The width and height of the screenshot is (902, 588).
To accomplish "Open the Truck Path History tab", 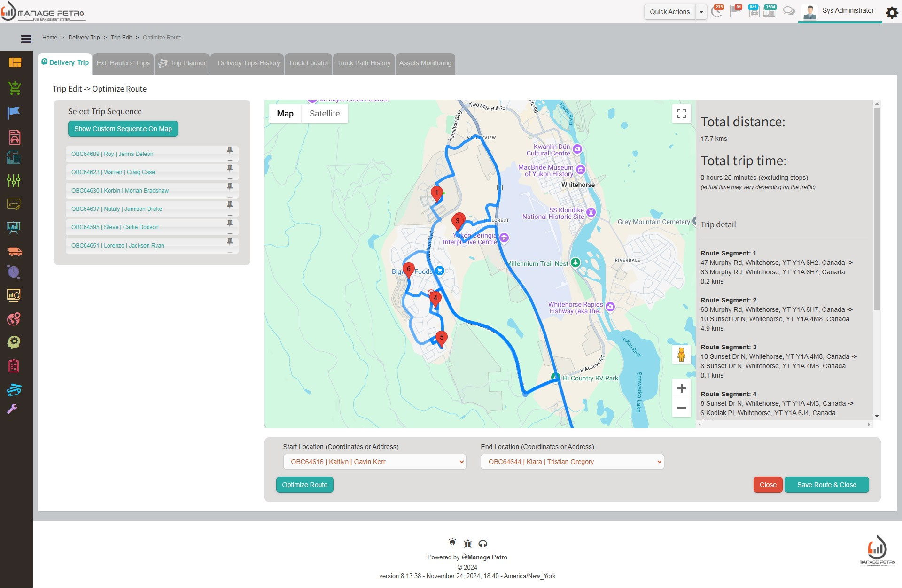I will pyautogui.click(x=364, y=63).
